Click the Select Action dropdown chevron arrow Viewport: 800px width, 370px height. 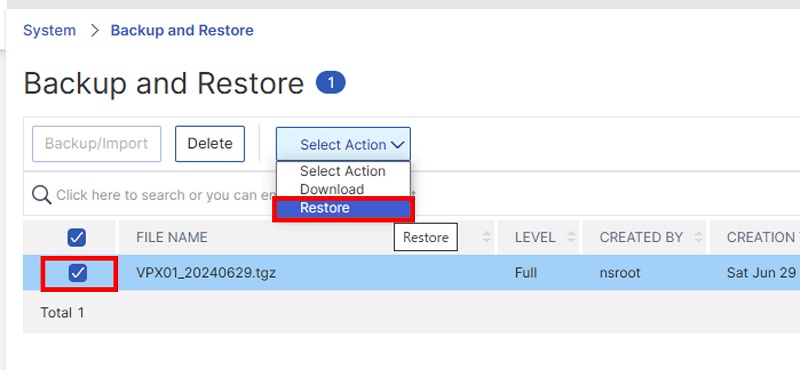click(x=397, y=145)
